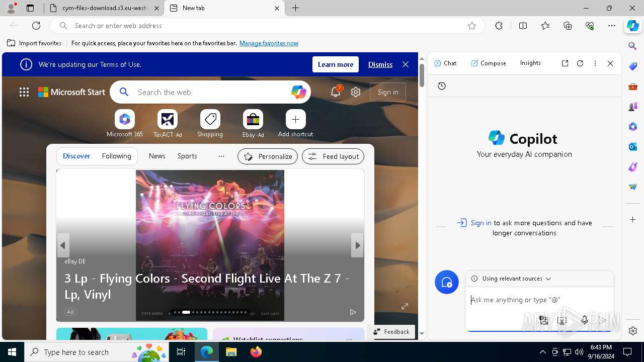The image size is (644, 362).
Task: Click the microphone in Copilot input
Action: pos(584,320)
